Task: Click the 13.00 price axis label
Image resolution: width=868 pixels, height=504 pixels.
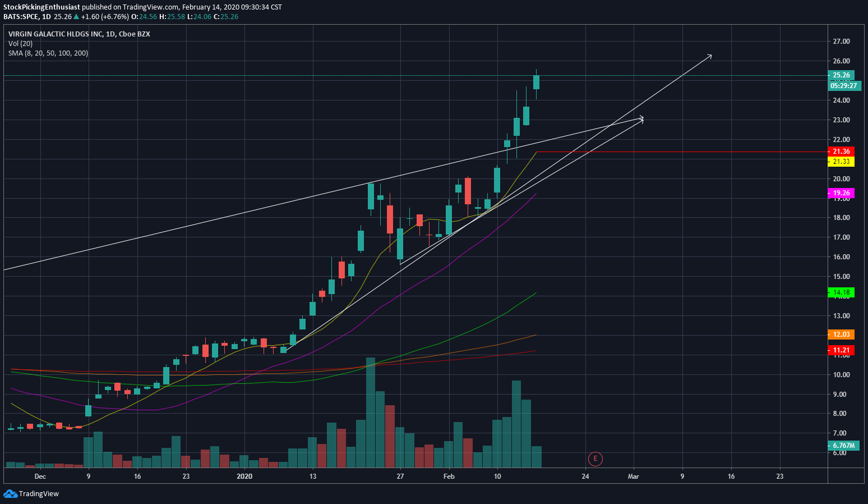Action: [x=841, y=316]
